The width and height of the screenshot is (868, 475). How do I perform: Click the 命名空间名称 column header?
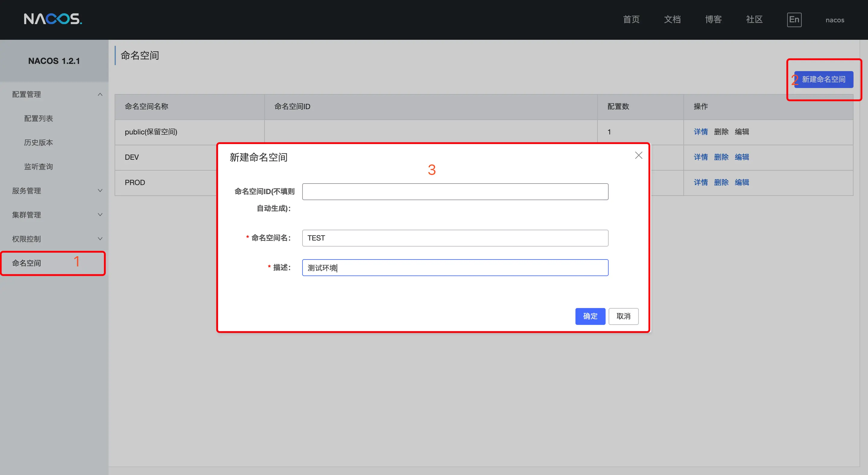[x=189, y=107]
